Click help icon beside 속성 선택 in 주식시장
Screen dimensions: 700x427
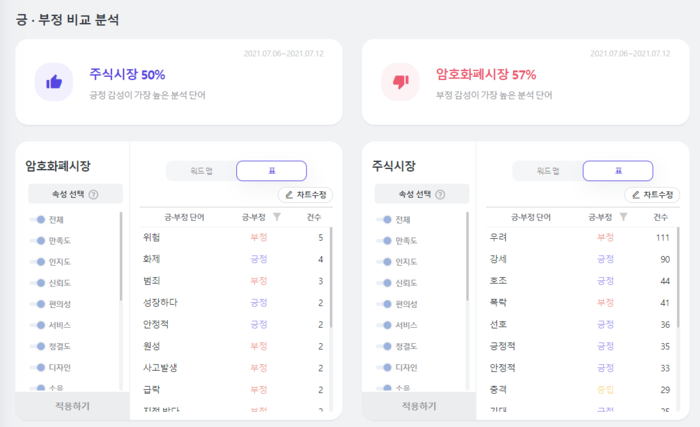[x=439, y=195]
